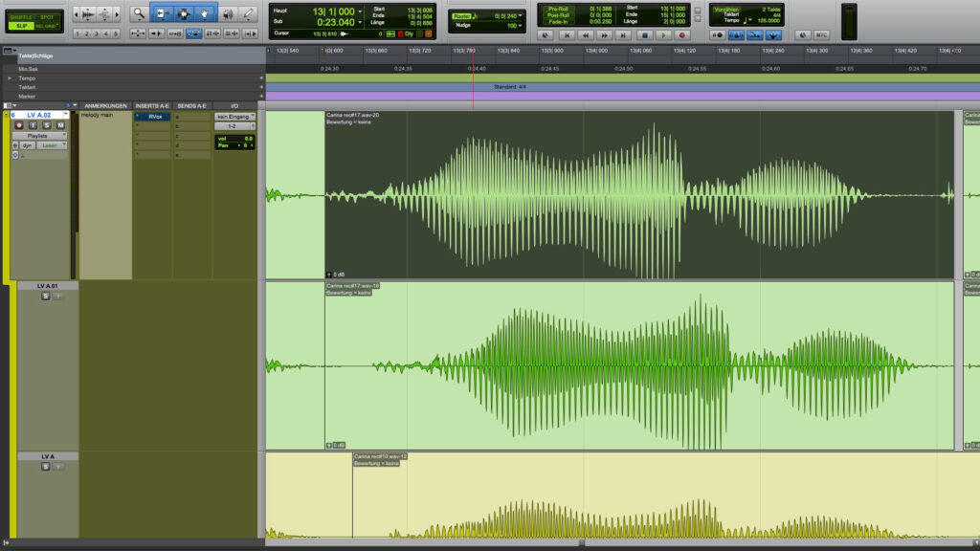The width and height of the screenshot is (980, 551).
Task: Solo the LV A.02 track
Action: pos(47,125)
